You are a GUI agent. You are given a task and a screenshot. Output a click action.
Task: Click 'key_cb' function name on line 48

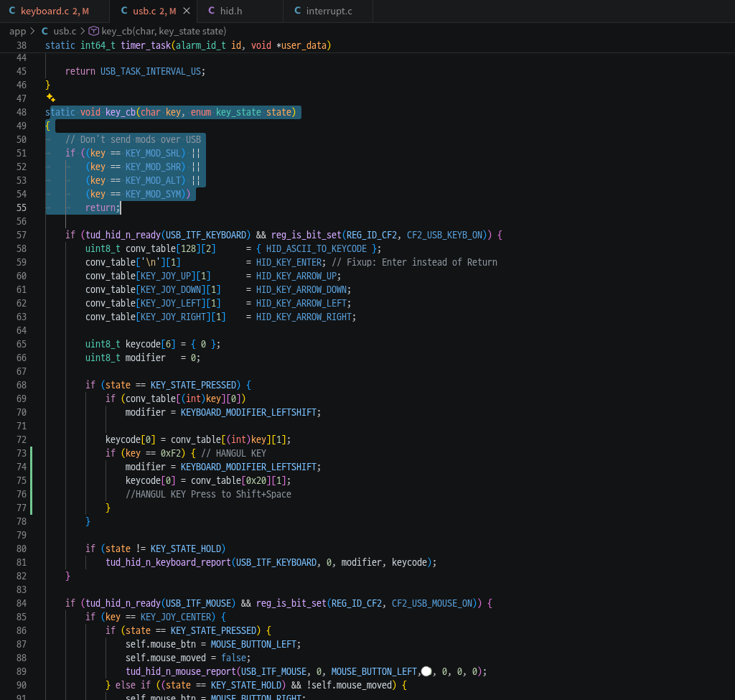click(121, 112)
